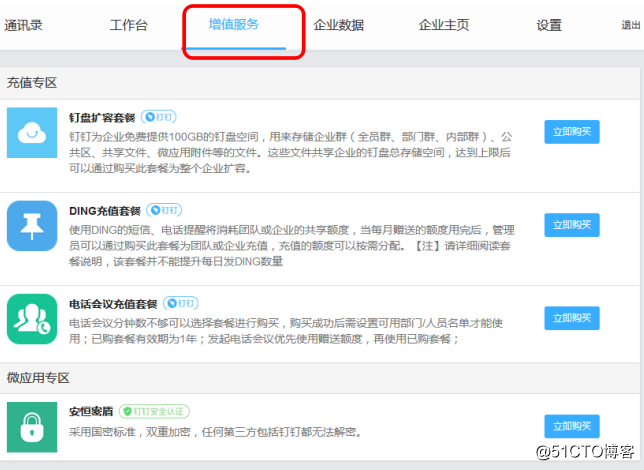Click the pushpin icon for DING充值套餐
This screenshot has width=644, height=470.
point(32,226)
